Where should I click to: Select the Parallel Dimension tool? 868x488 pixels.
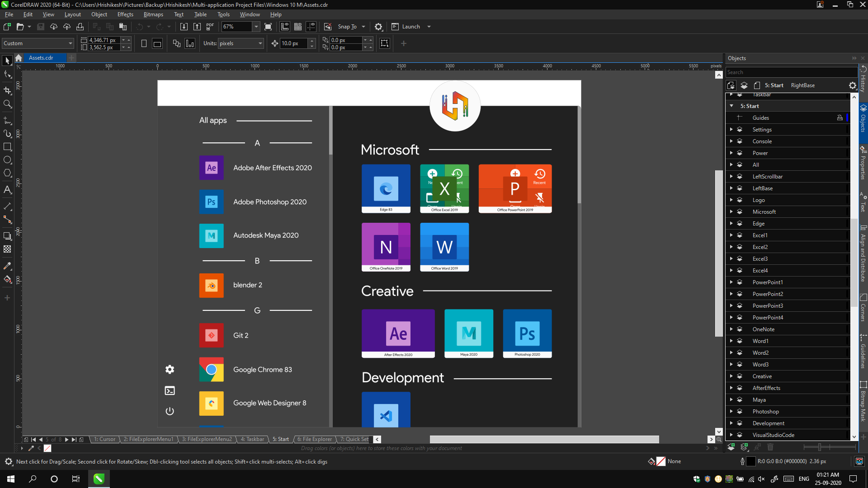pos(7,206)
